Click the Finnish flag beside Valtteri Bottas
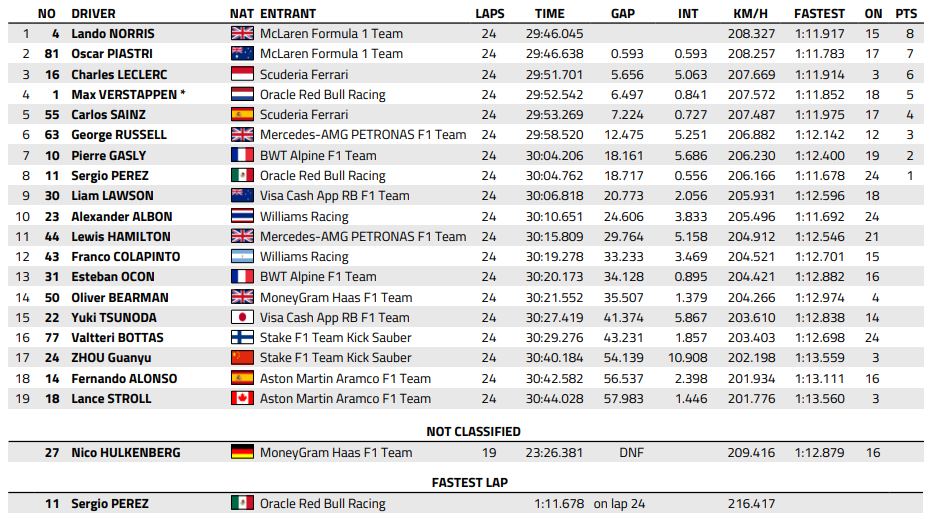The image size is (937, 519). (x=242, y=338)
